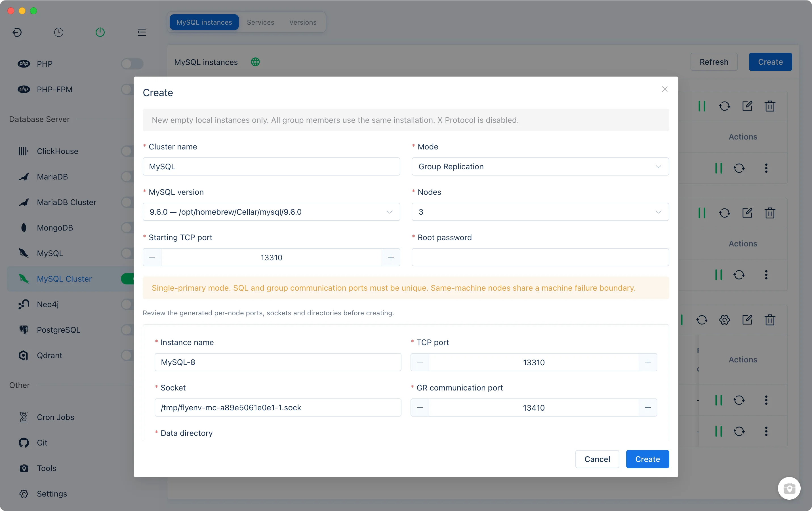The height and width of the screenshot is (511, 812).
Task: Click the ClickHouse sidebar icon
Action: point(24,151)
